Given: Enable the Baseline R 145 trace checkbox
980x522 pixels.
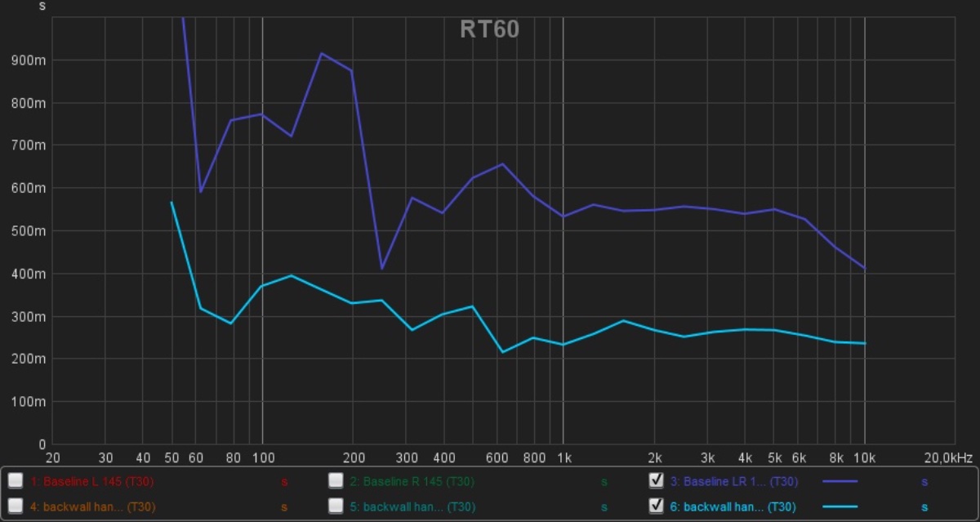Looking at the screenshot, I should (336, 481).
